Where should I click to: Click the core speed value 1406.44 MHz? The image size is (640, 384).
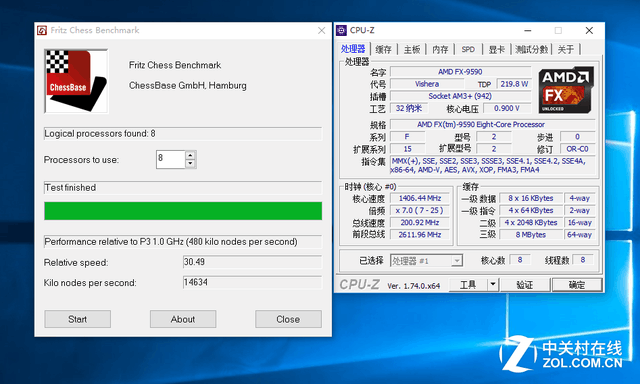coord(420,198)
